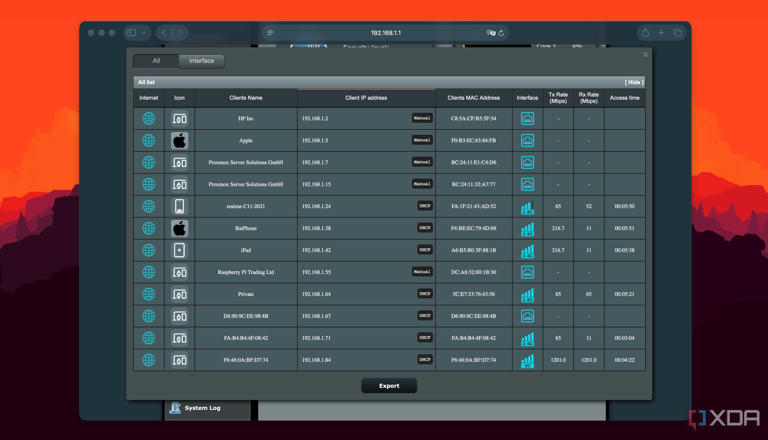Toggle the Safari sidebar icon
Viewport: 768px width, 440px height.
click(131, 33)
